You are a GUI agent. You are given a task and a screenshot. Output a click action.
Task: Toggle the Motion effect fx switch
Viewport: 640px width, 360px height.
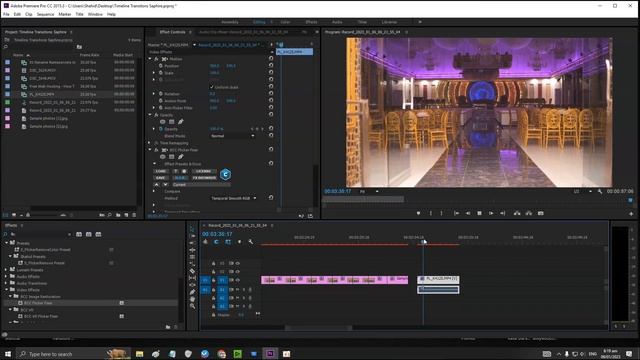(x=156, y=59)
